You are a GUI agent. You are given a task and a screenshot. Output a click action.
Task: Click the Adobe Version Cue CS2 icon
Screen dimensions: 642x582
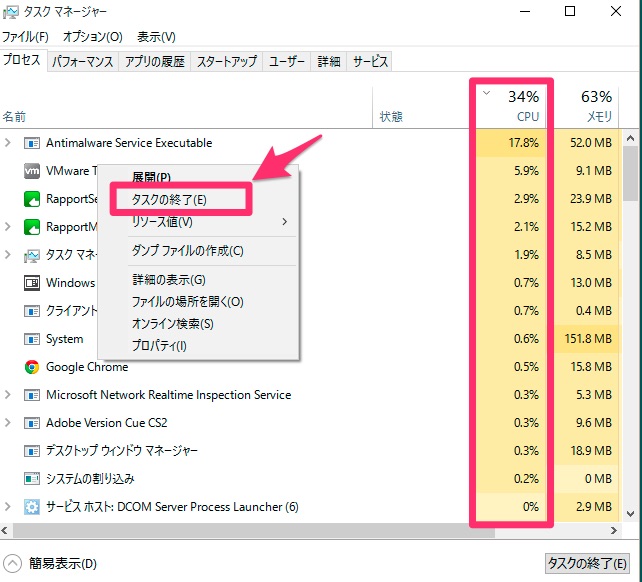click(32, 423)
